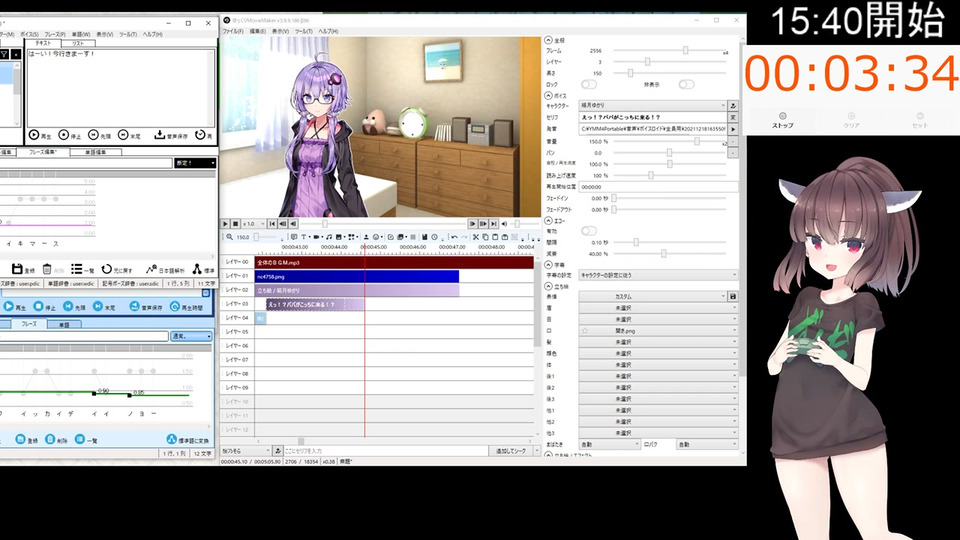
Task: Click the preview volume speaker icon
Action: (x=504, y=224)
